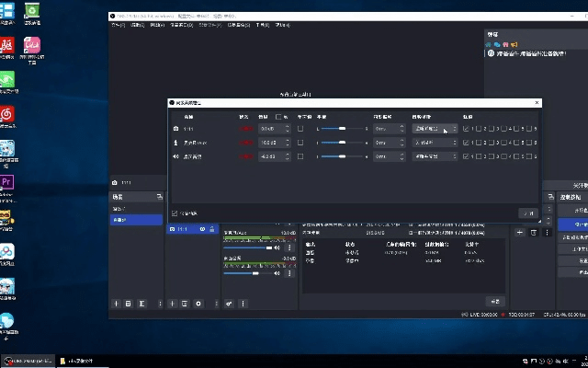Click the reset button in the stats panel
Image resolution: width=588 pixels, height=368 pixels.
(x=495, y=301)
